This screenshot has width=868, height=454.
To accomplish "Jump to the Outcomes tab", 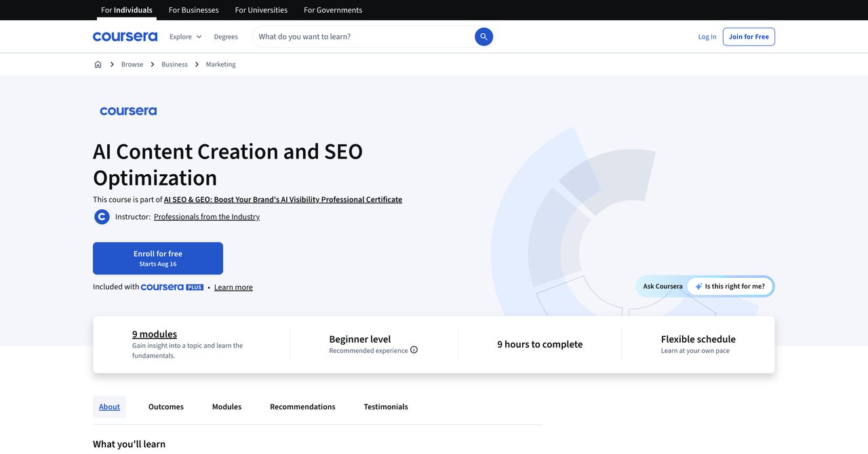I will pyautogui.click(x=166, y=407).
